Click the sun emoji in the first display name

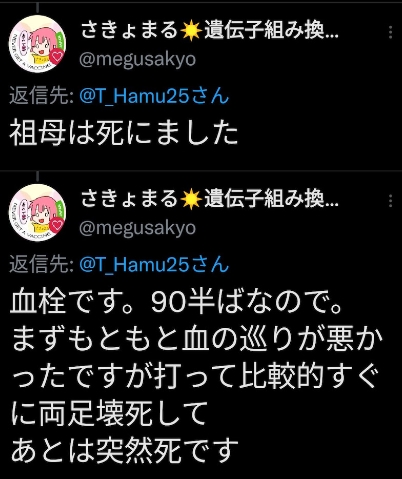[191, 32]
